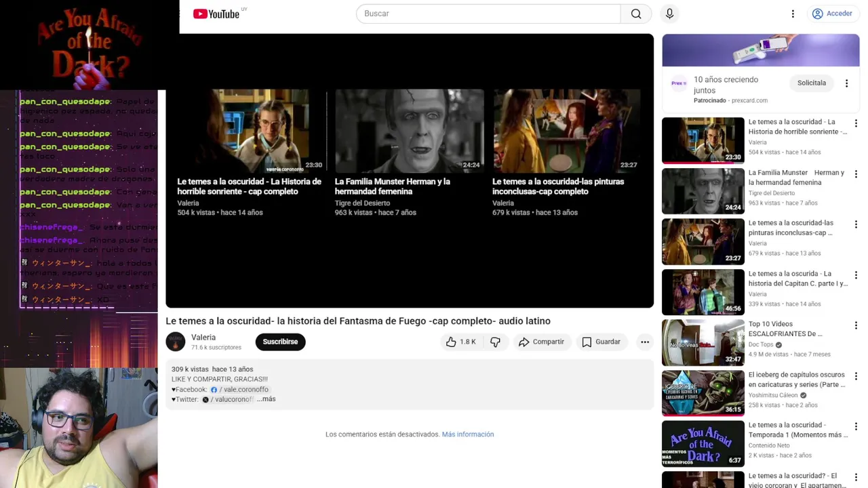Screen dimensions: 868x488
Task: Open sidebar title La historia del Capitan C.
Action: [x=798, y=279]
